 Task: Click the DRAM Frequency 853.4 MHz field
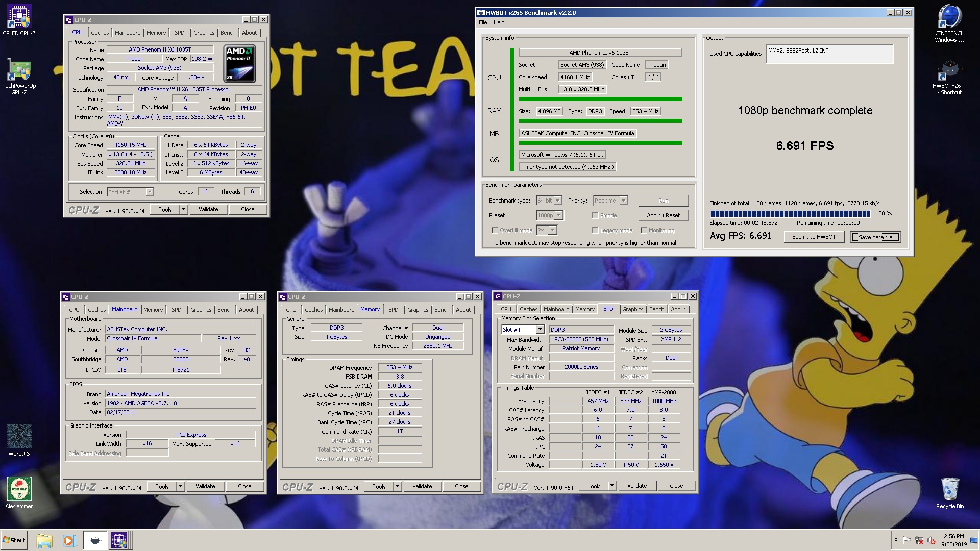click(x=400, y=367)
